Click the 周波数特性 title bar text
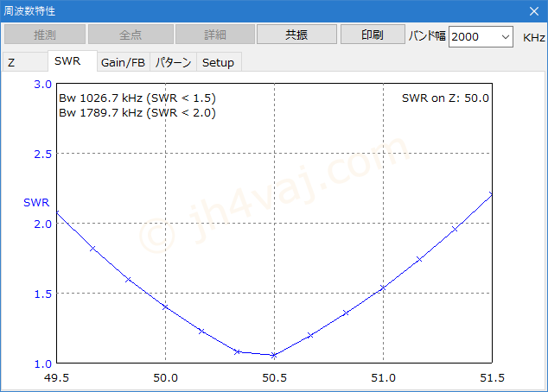548x392 pixels. [x=29, y=11]
